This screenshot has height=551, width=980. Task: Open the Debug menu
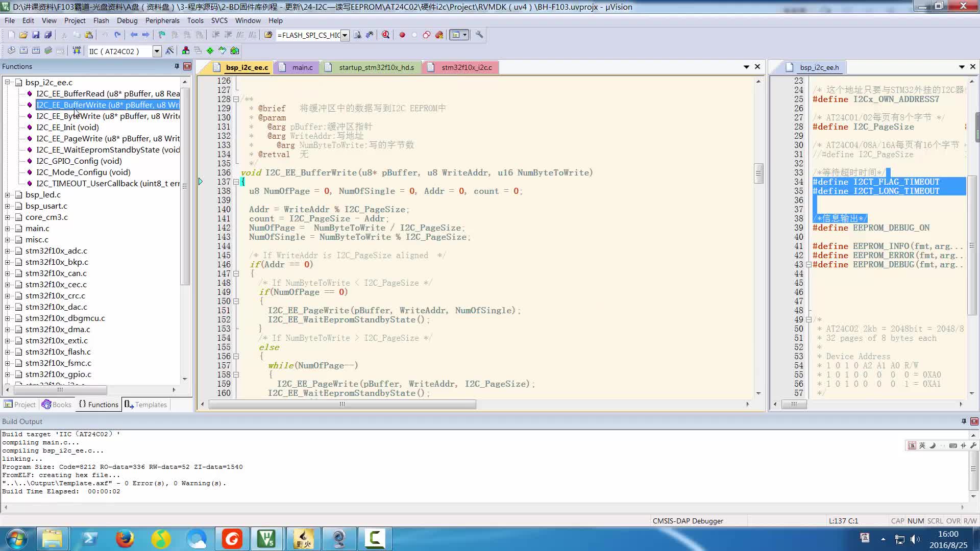click(x=127, y=20)
